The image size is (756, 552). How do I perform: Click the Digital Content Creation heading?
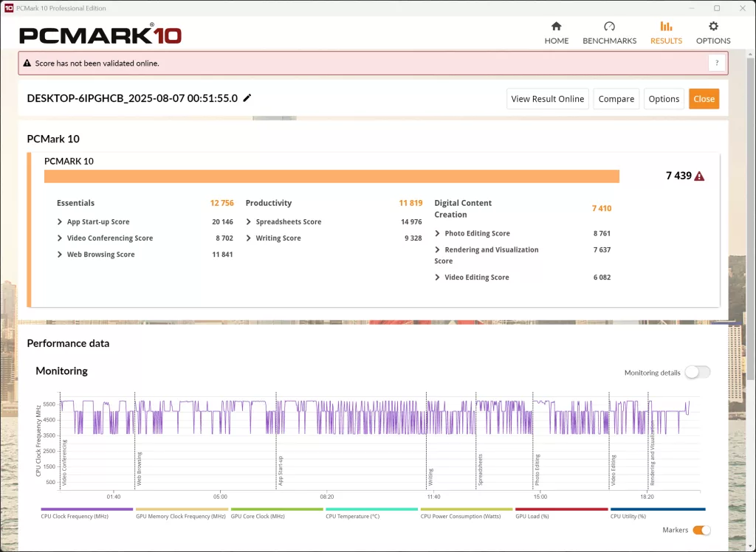(x=463, y=209)
